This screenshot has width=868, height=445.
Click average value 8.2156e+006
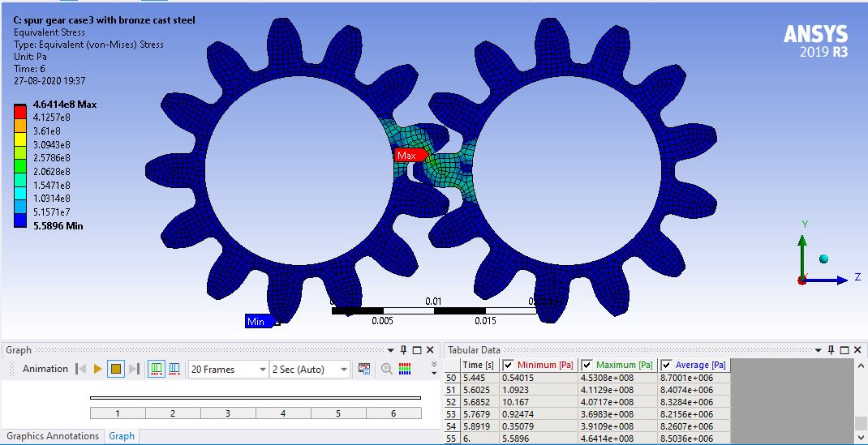(x=694, y=414)
